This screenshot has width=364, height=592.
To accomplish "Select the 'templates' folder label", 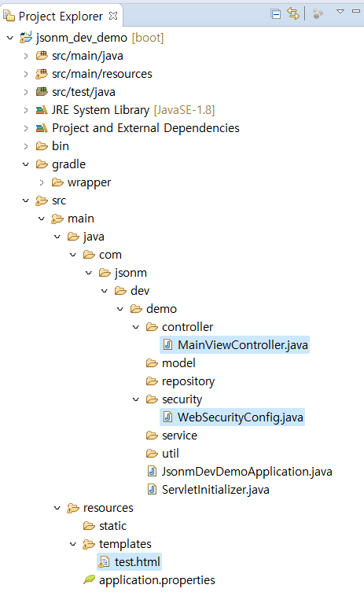I will point(125,544).
